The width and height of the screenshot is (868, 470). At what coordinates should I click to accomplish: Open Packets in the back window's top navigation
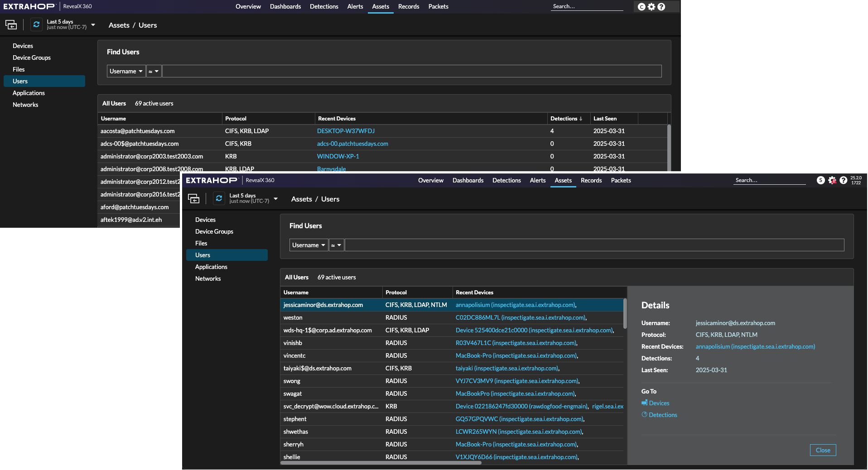tap(439, 6)
